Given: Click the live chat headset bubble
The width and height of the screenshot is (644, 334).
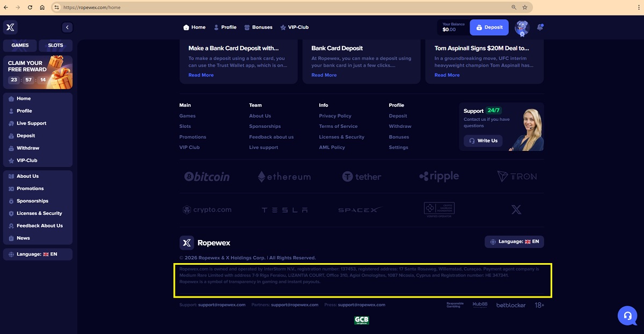Looking at the screenshot, I should [x=627, y=315].
